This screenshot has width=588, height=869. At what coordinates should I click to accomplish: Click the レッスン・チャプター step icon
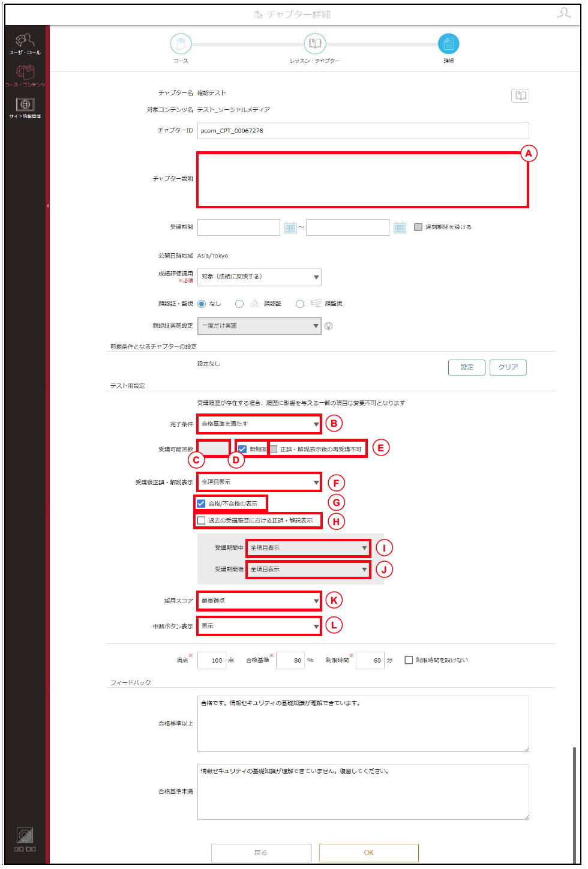click(314, 44)
